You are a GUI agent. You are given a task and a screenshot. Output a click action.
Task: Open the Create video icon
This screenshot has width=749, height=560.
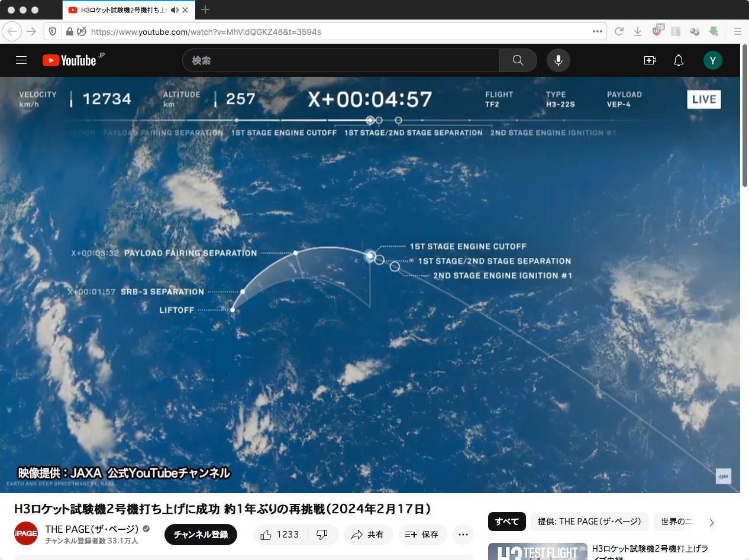click(x=650, y=60)
